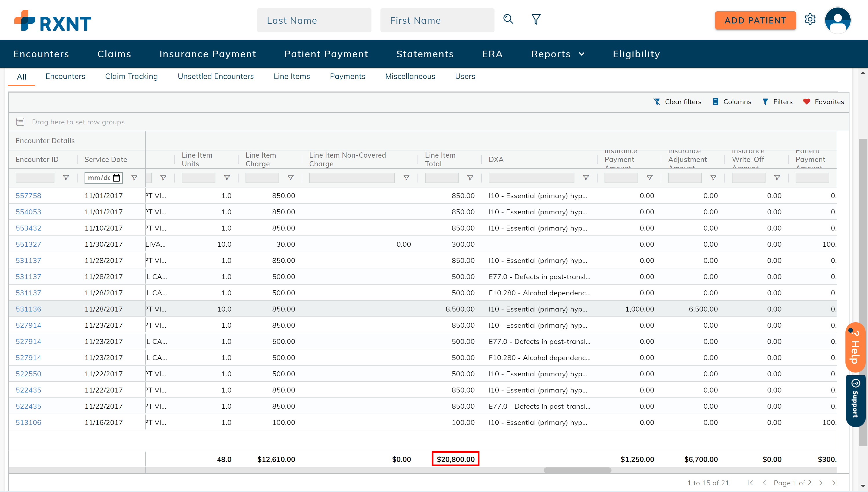Image resolution: width=868 pixels, height=492 pixels.
Task: Click the horizontal scrollbar thumb of the grid
Action: 577,470
